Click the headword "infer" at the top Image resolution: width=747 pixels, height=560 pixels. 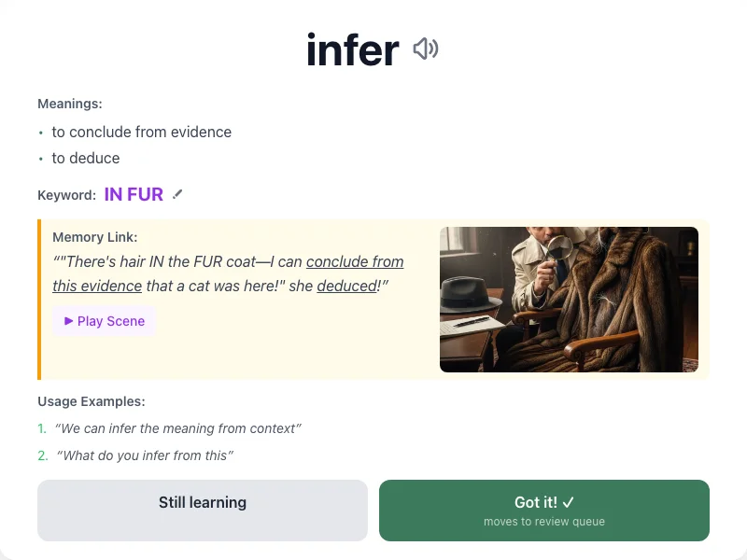[352, 49]
